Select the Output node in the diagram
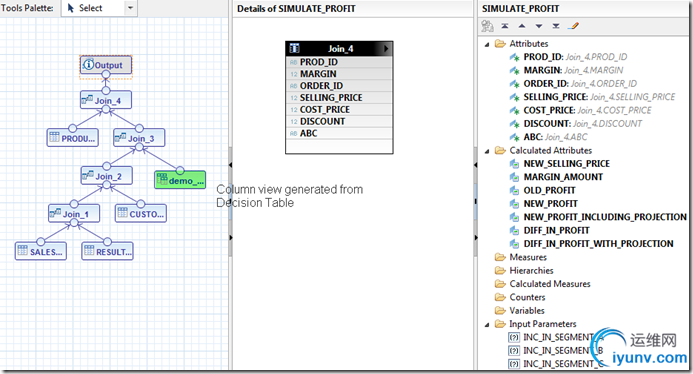This screenshot has height=374, width=693. tap(106, 65)
